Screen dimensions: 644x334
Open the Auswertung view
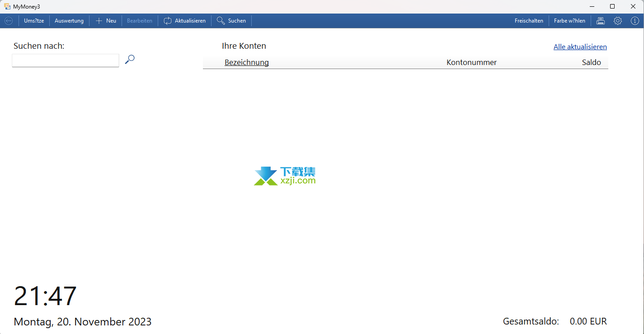click(69, 21)
